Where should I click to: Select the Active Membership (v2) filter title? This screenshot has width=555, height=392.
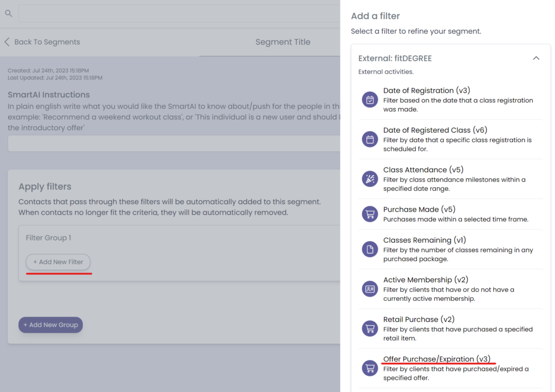(425, 280)
